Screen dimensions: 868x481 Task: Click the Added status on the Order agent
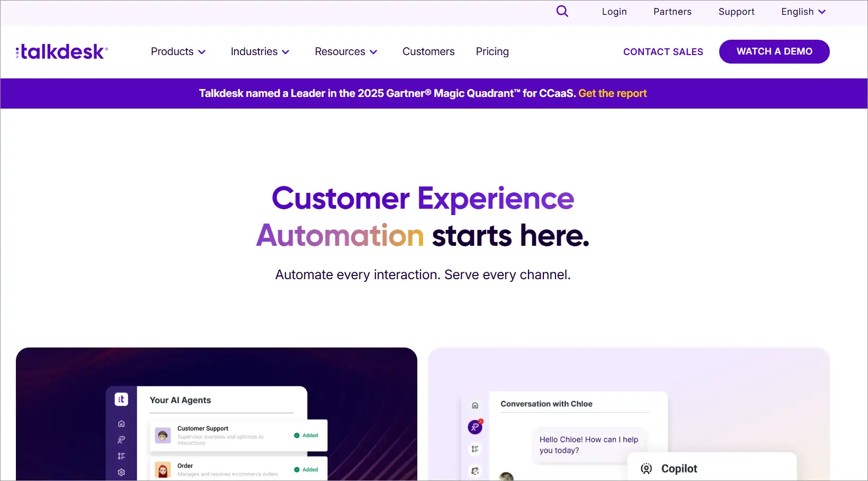(306, 469)
